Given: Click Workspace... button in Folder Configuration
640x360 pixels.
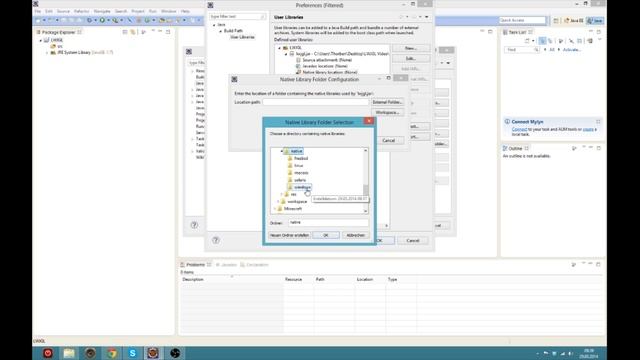Looking at the screenshot, I should click(387, 112).
